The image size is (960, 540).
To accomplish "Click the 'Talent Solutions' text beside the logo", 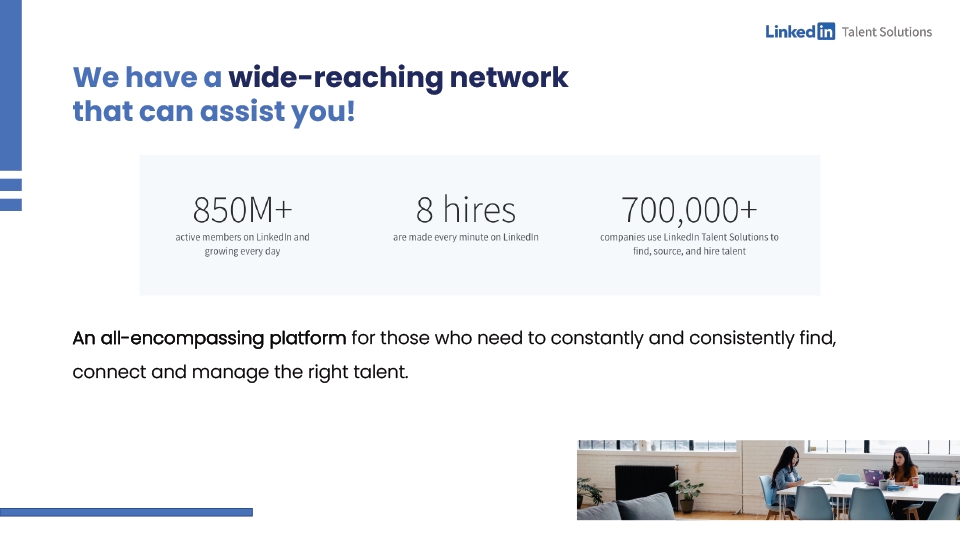I will tap(887, 32).
